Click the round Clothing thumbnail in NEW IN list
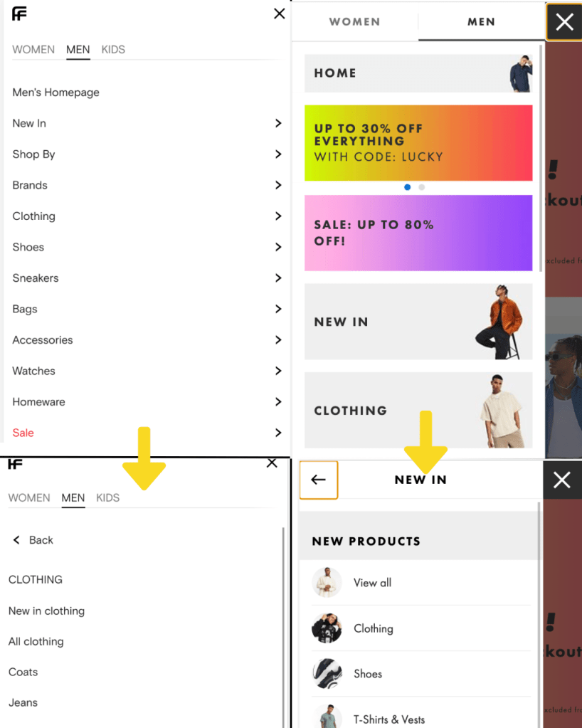 click(x=327, y=628)
